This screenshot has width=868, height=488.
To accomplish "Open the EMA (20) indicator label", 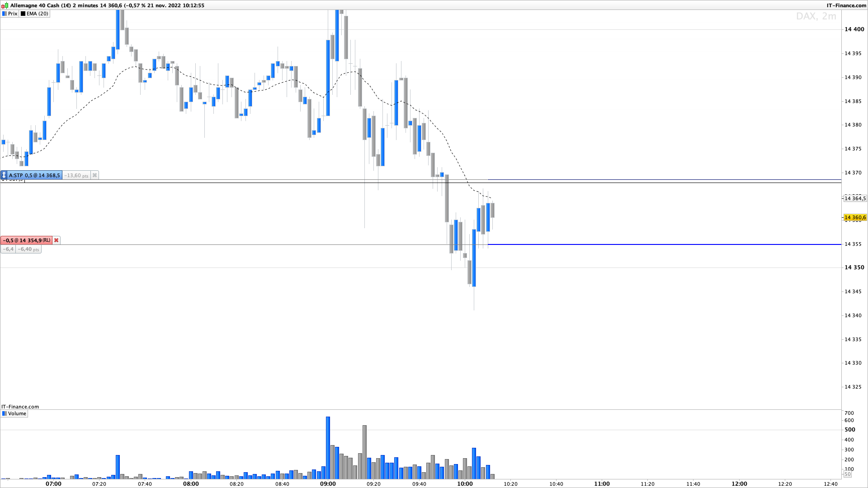I will [x=37, y=14].
